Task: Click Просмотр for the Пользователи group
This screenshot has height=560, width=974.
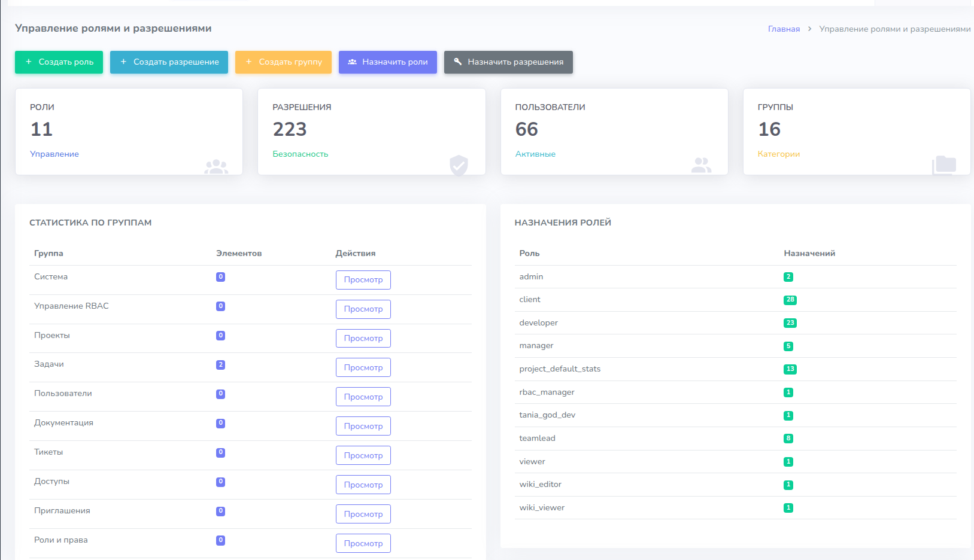Action: pyautogui.click(x=363, y=397)
